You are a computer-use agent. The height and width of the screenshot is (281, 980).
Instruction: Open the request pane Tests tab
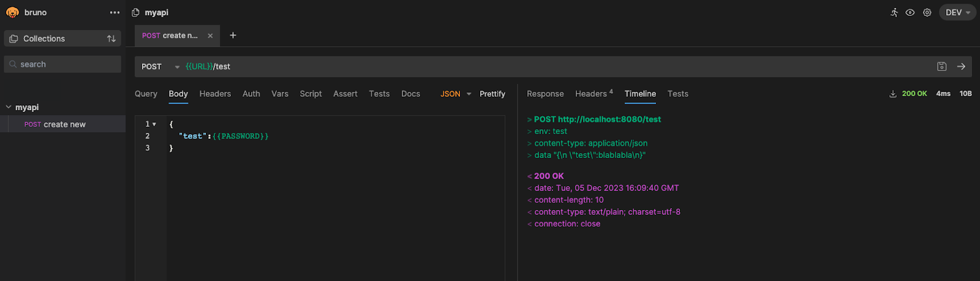[x=379, y=94]
